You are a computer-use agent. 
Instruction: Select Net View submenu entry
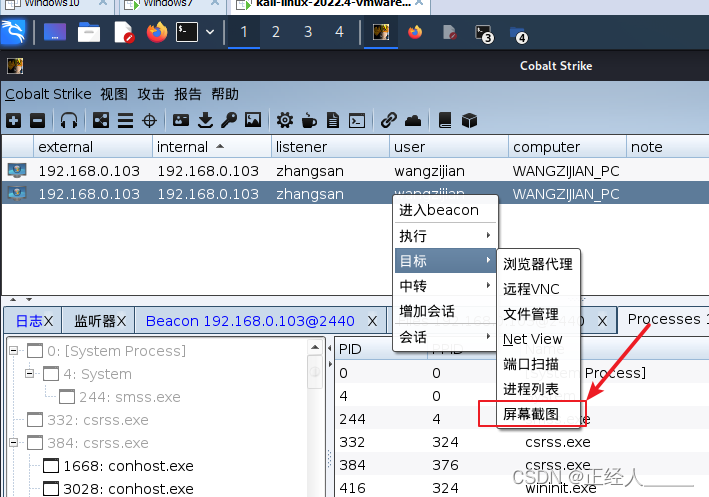pyautogui.click(x=538, y=339)
